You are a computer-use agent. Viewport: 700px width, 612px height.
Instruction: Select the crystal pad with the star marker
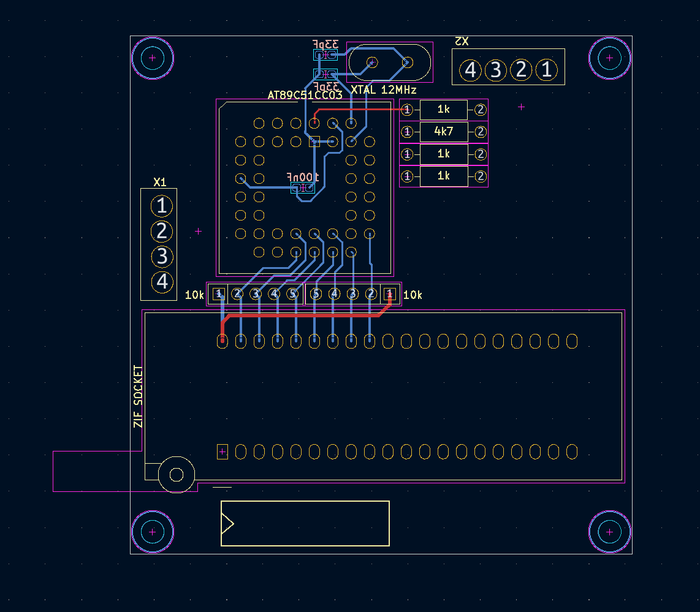pos(372,62)
